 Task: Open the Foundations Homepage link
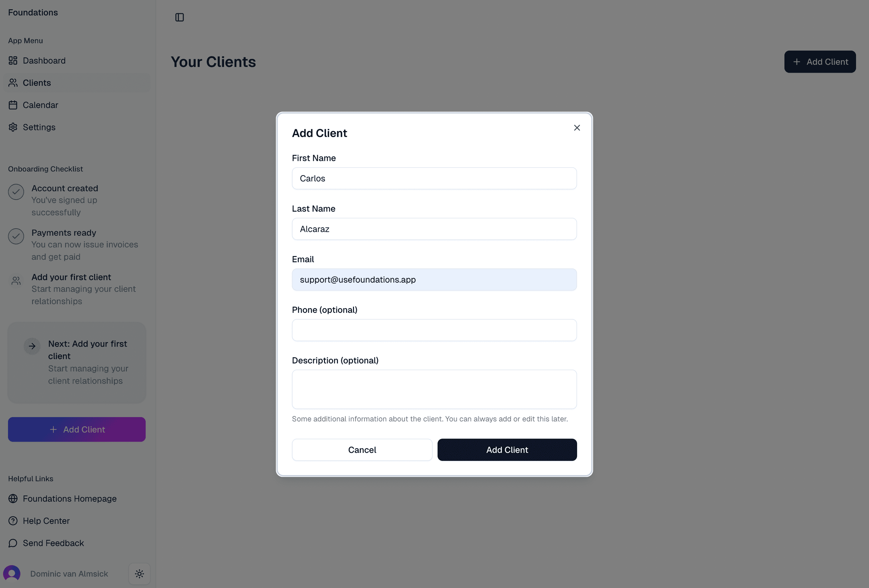69,499
